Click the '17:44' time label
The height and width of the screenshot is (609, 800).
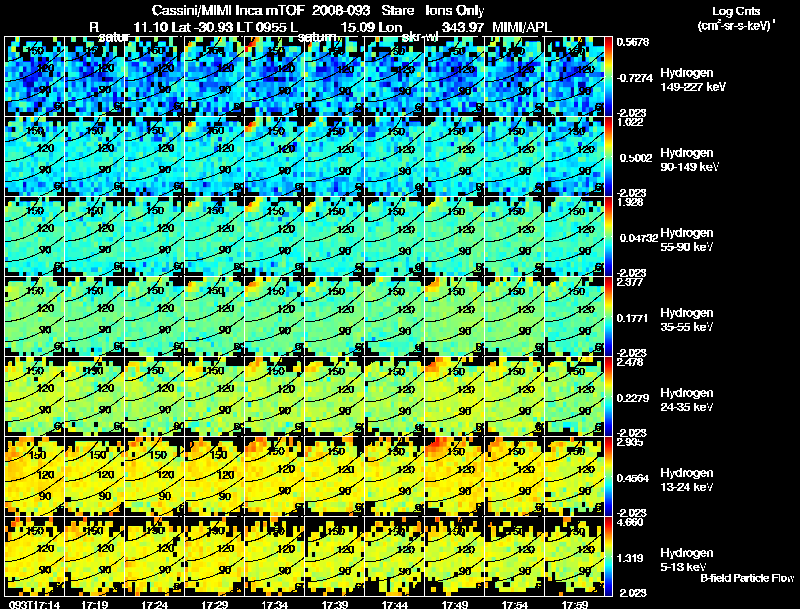coord(394,604)
